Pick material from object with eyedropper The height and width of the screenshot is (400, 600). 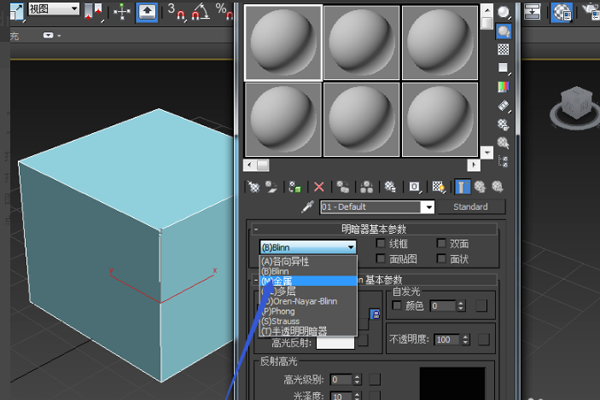pyautogui.click(x=307, y=207)
